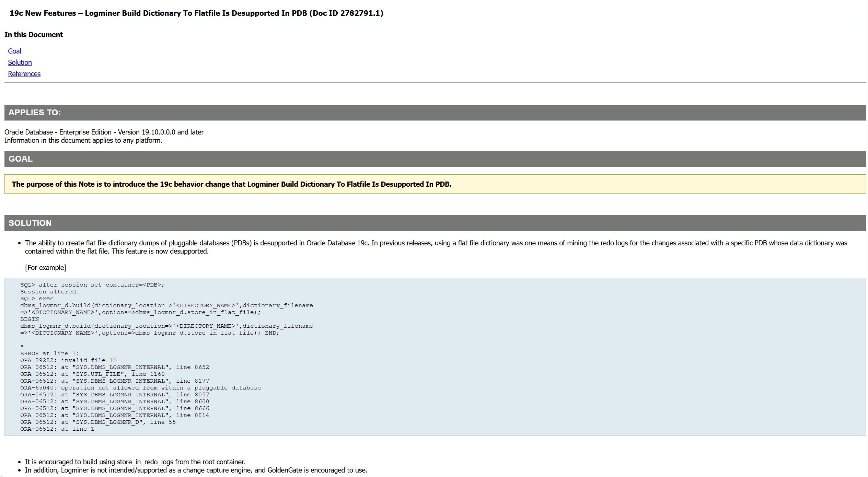Open the Goal link in contents
868x477 pixels.
(x=14, y=51)
